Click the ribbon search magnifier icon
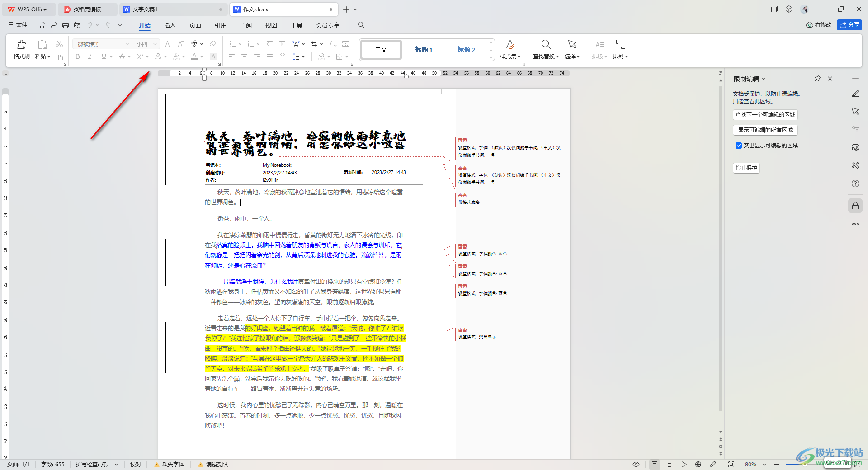 [361, 25]
